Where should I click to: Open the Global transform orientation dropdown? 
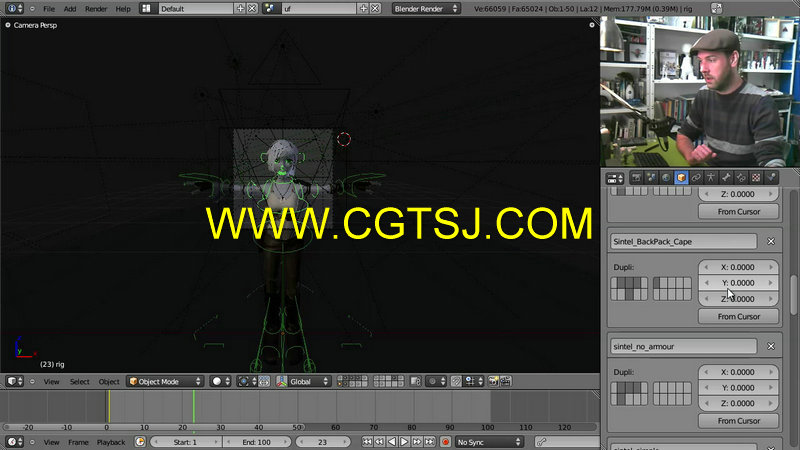309,381
